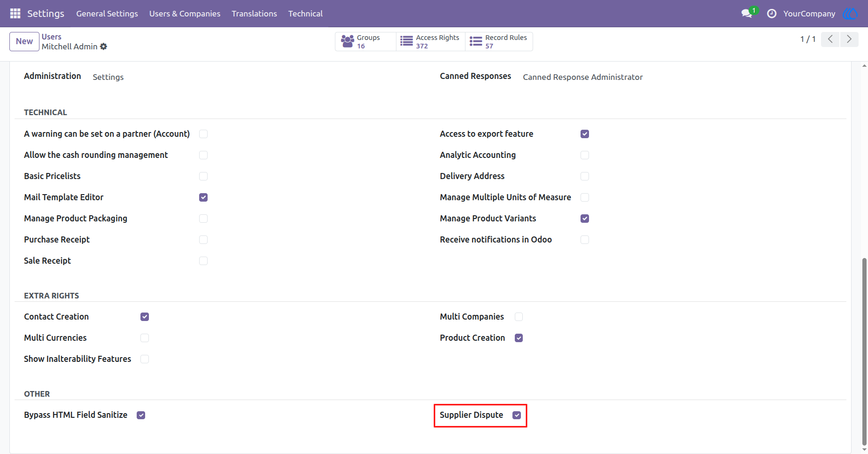The image size is (868, 454).
Task: Open the Translations menu
Action: [254, 14]
